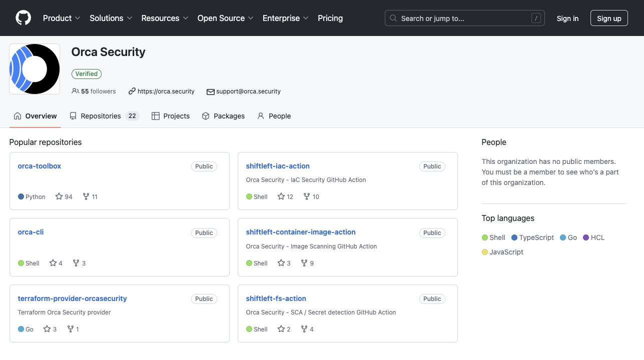Viewport: 644px width, 360px height.
Task: Open the shiftleft-container-image-action repository
Action: pos(301,232)
